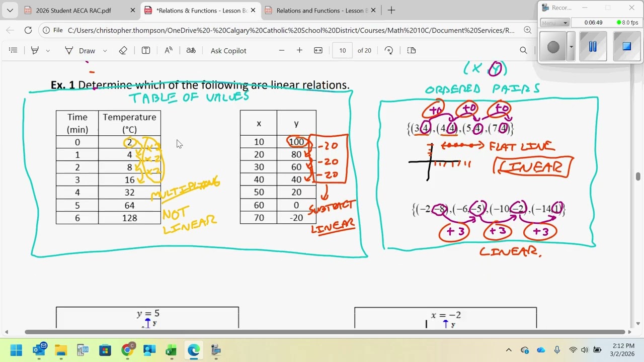Click the address bar file path
644x362 pixels.
291,30
